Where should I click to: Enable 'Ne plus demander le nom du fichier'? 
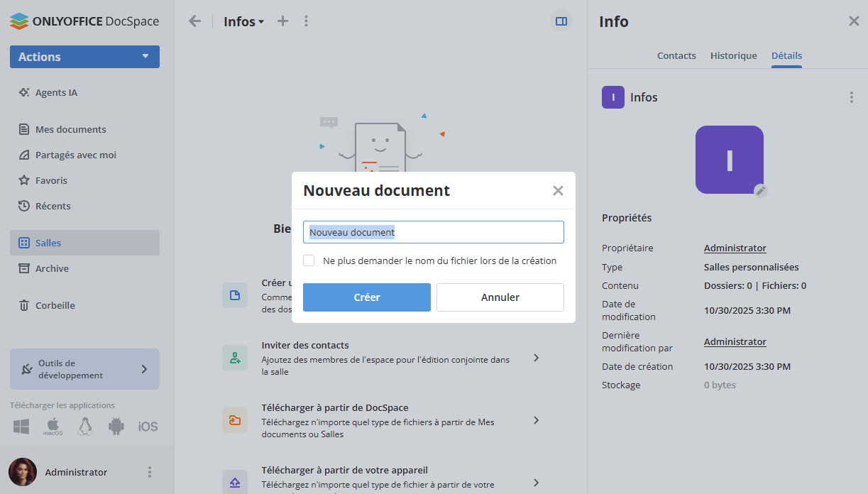point(309,260)
